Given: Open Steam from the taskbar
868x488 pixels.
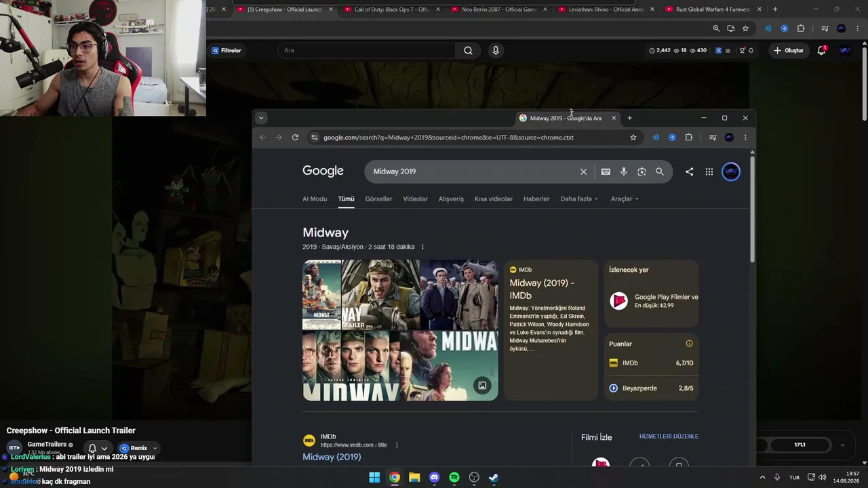Looking at the screenshot, I should tap(494, 477).
